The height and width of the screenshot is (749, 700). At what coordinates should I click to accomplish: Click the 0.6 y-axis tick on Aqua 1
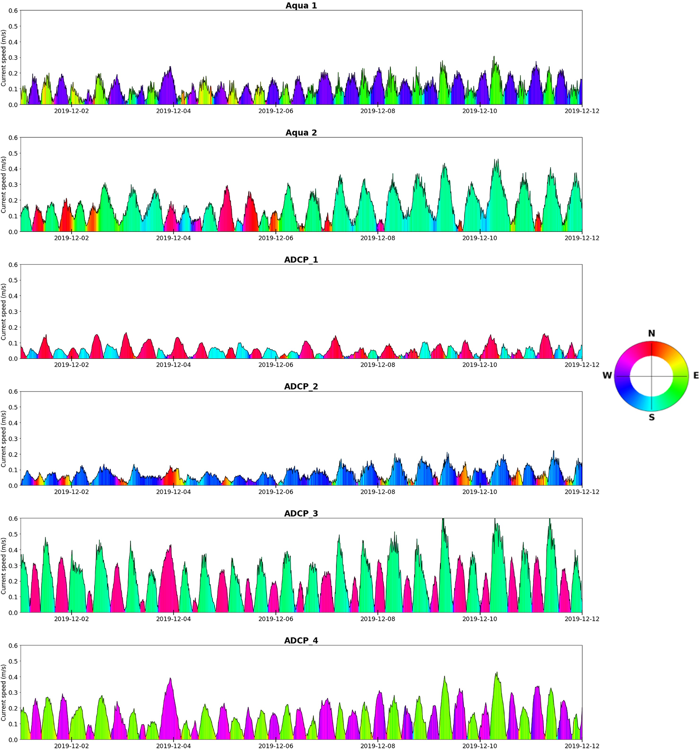coord(14,10)
